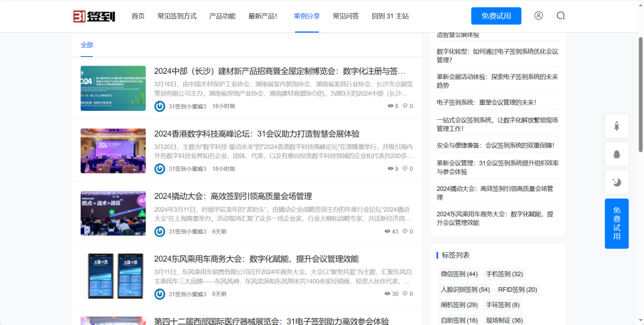This screenshot has height=325, width=644.
Task: Select tag 手环签到 (8)
Action: [503, 305]
